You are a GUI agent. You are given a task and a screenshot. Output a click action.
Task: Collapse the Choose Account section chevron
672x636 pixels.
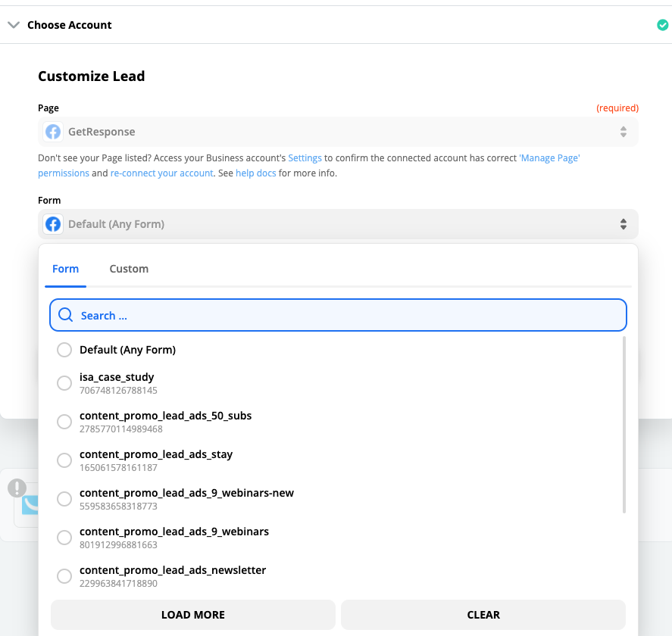tap(14, 25)
